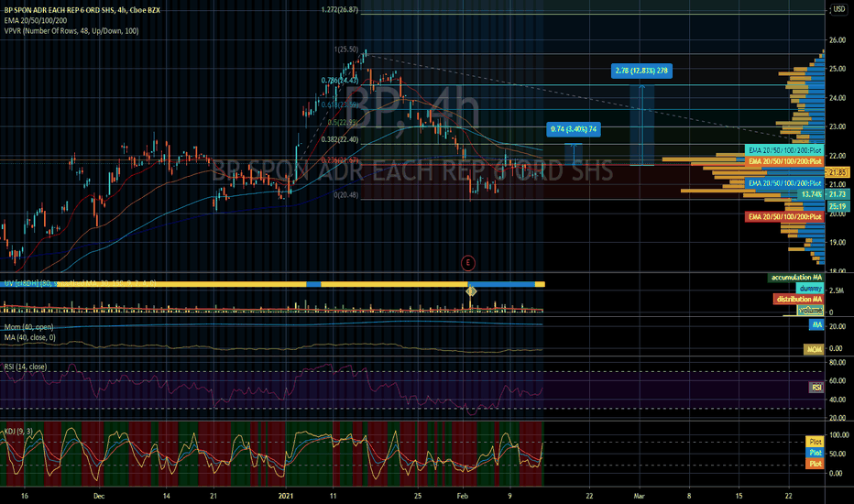Click the Feb label on the date axis

[463, 496]
